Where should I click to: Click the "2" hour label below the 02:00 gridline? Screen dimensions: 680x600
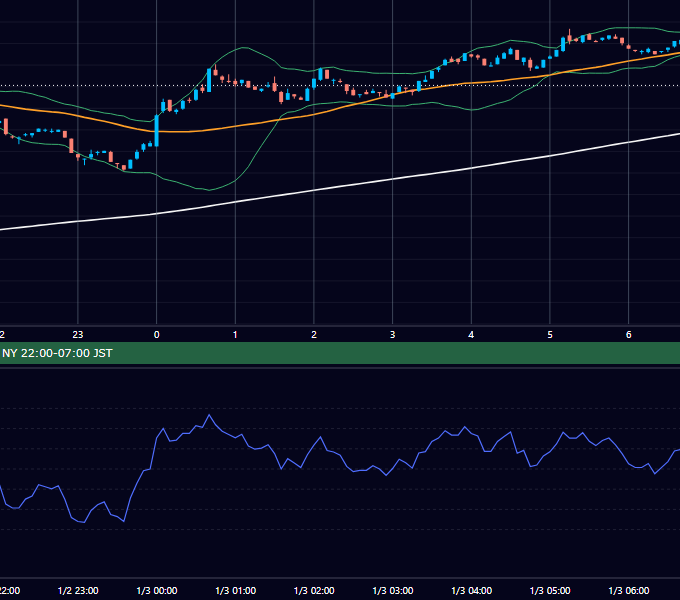click(x=314, y=335)
